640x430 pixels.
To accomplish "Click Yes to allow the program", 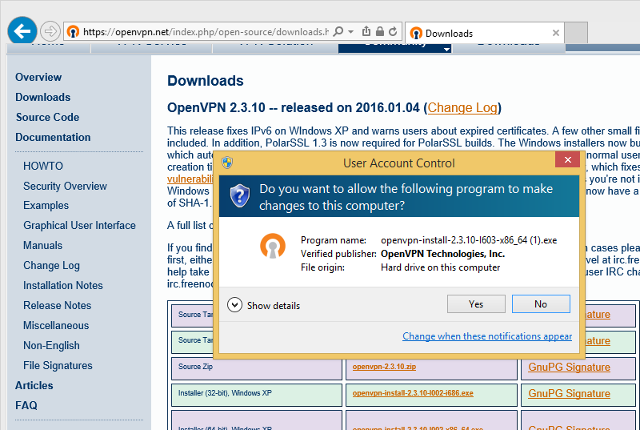I will point(476,304).
